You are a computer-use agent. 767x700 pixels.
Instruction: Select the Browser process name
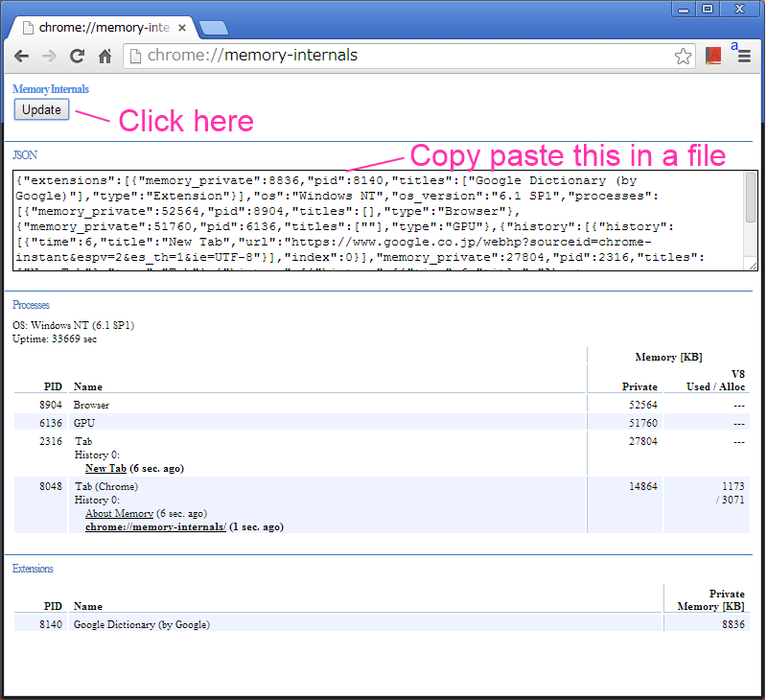[91, 405]
